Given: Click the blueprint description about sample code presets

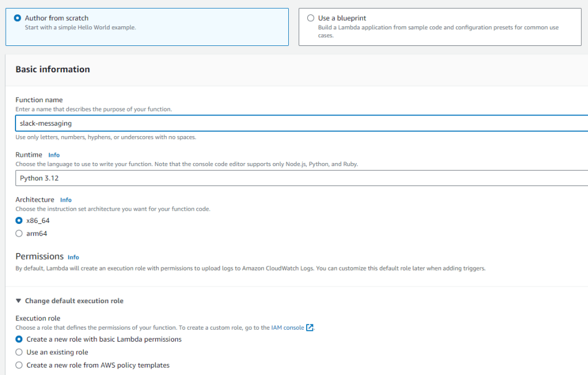Looking at the screenshot, I should [x=438, y=31].
